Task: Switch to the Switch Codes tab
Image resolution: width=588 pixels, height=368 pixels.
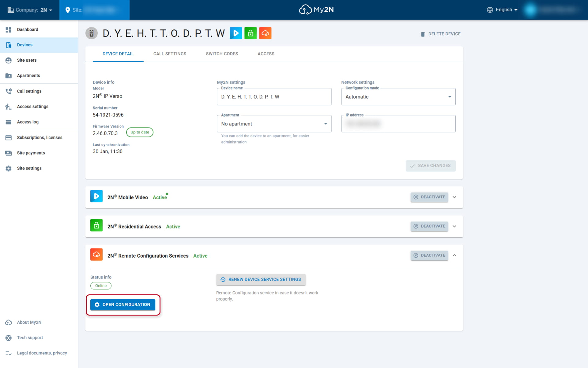Action: tap(222, 54)
